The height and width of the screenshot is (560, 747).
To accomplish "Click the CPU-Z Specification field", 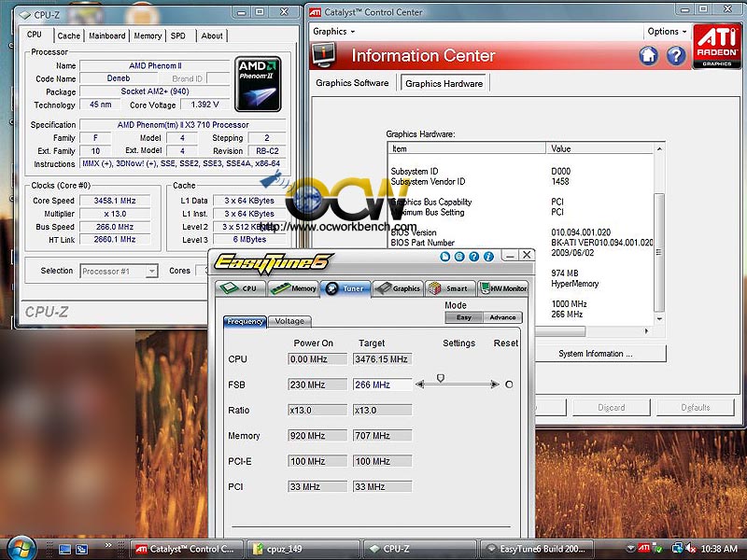I will (x=183, y=125).
